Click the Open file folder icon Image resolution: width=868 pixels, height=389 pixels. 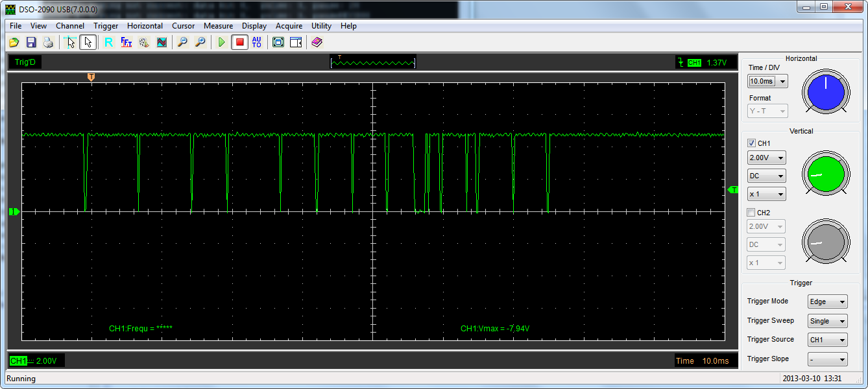coord(14,42)
